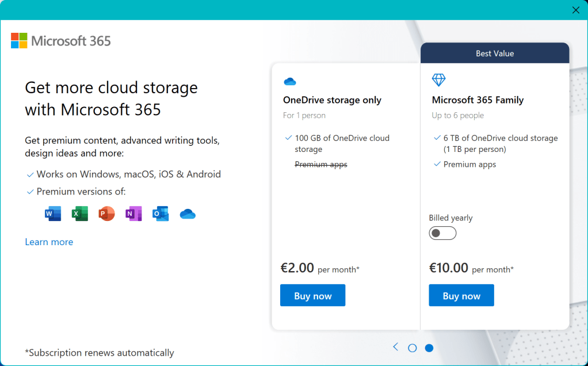The width and height of the screenshot is (588, 366).
Task: Click the Best Value banner
Action: pyautogui.click(x=494, y=54)
